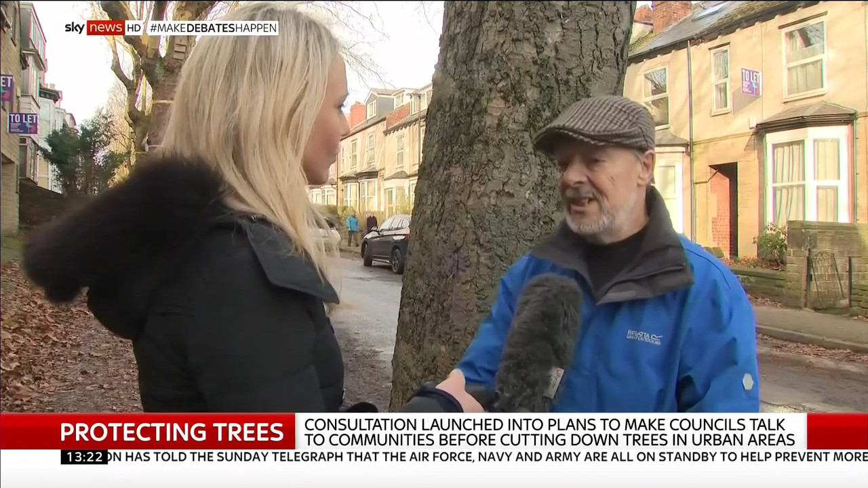The width and height of the screenshot is (868, 488).
Task: Click the man's checked flat cap
Action: click(594, 123)
